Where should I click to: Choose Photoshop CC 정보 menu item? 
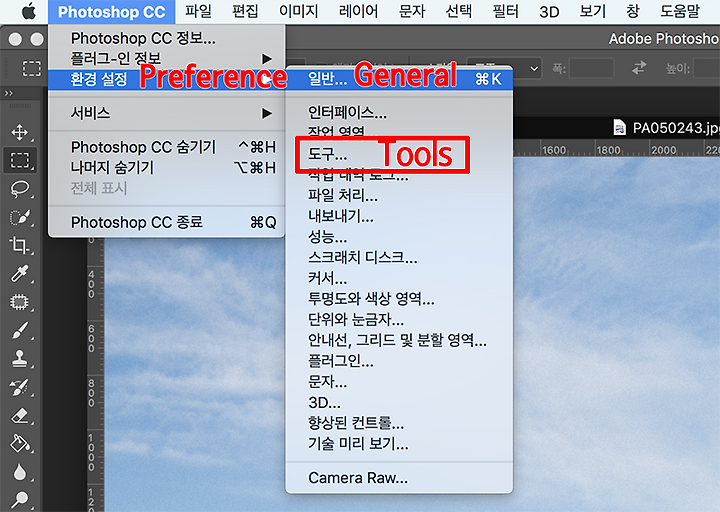click(167, 38)
